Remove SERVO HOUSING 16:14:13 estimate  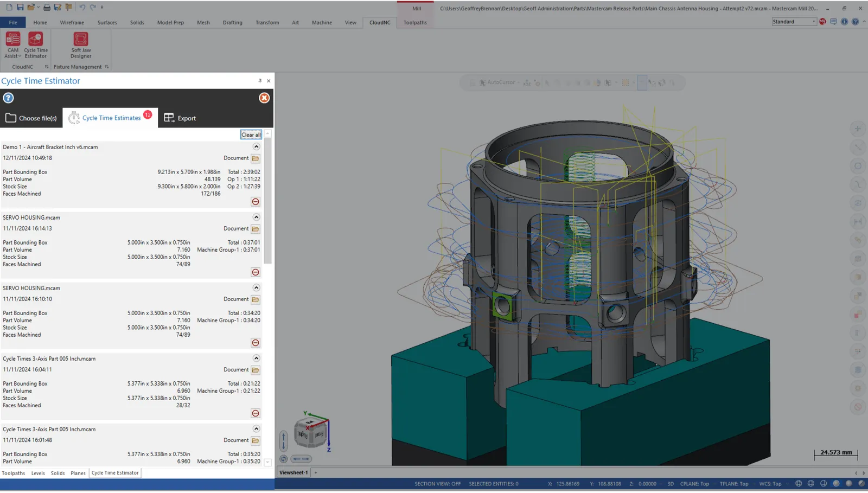tap(256, 272)
